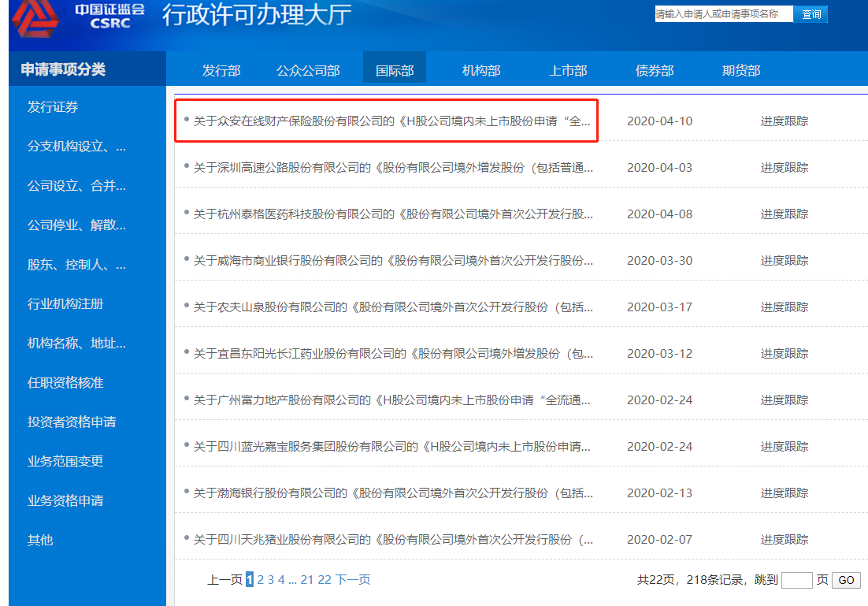Click 进度跟踪 for the 农夫山泉 row

pyautogui.click(x=785, y=307)
